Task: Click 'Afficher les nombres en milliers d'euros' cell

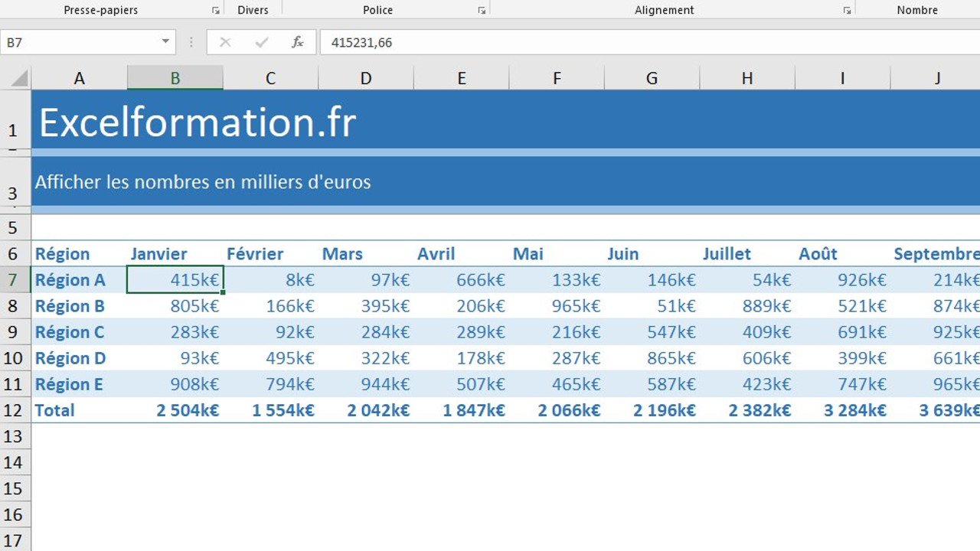Action: tap(505, 182)
